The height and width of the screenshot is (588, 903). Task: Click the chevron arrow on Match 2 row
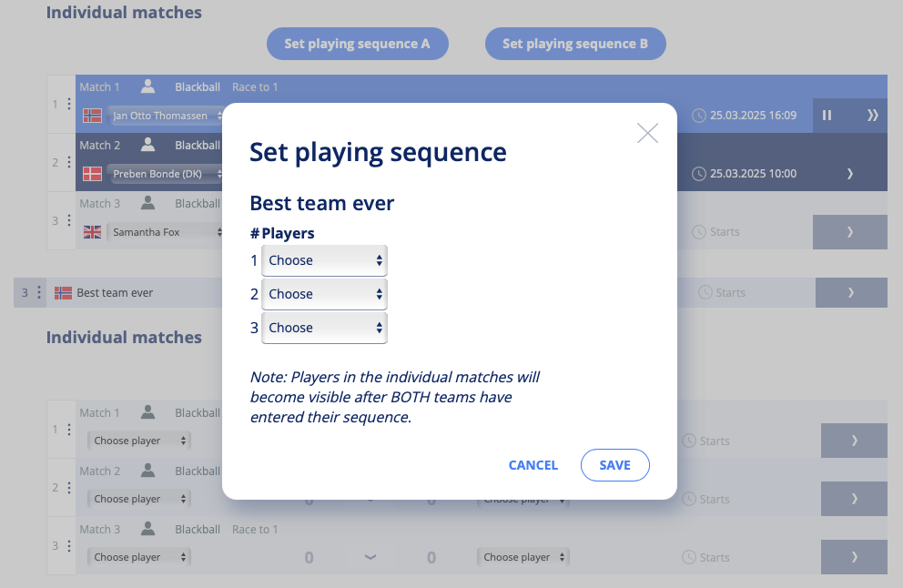[x=850, y=173]
